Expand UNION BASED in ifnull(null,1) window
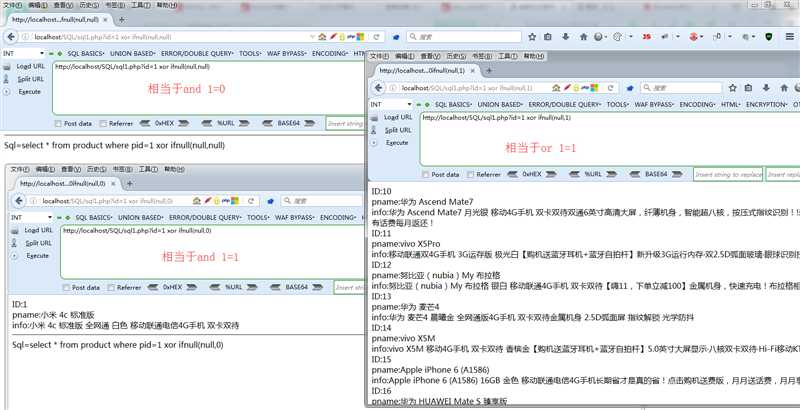 (x=500, y=104)
